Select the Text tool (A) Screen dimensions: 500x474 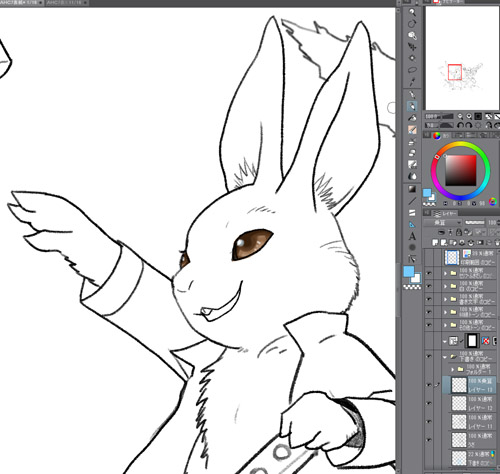click(412, 236)
